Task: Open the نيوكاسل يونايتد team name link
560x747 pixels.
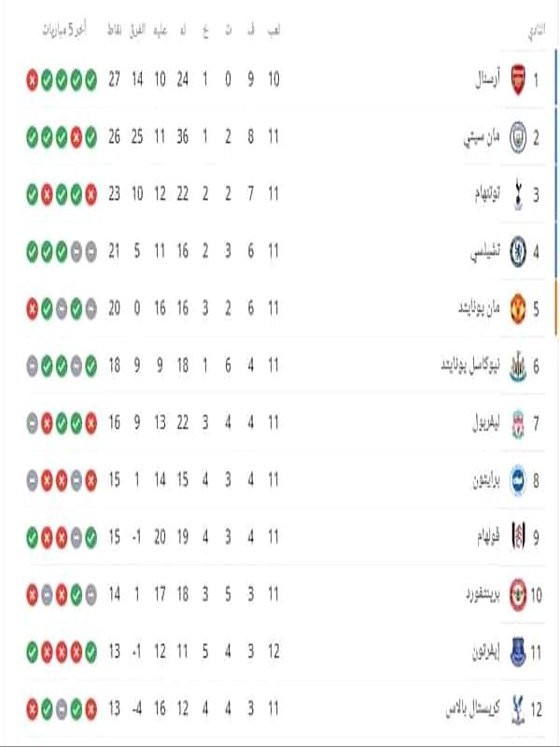Action: click(470, 365)
